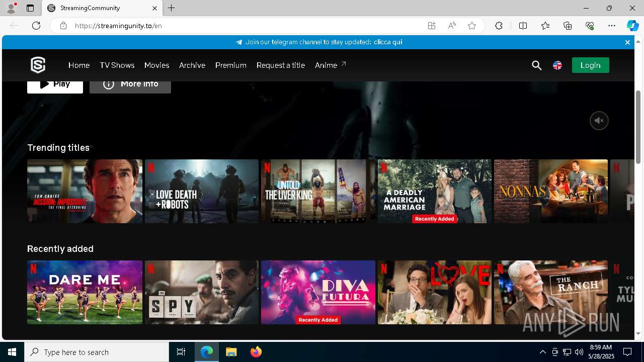Open Love series thumbnail
The height and width of the screenshot is (362, 644).
click(435, 293)
